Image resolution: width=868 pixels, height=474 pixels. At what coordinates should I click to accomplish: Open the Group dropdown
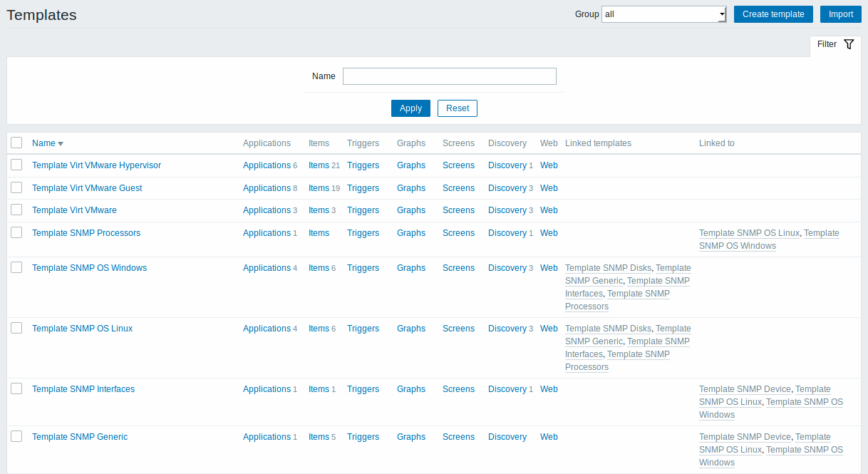pos(663,14)
